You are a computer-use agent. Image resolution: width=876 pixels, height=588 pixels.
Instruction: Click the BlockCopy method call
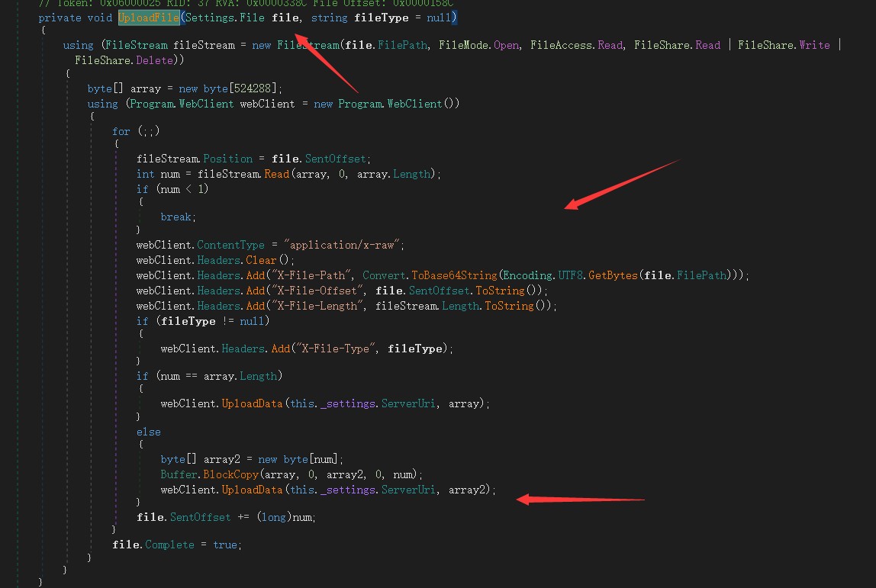tap(227, 474)
